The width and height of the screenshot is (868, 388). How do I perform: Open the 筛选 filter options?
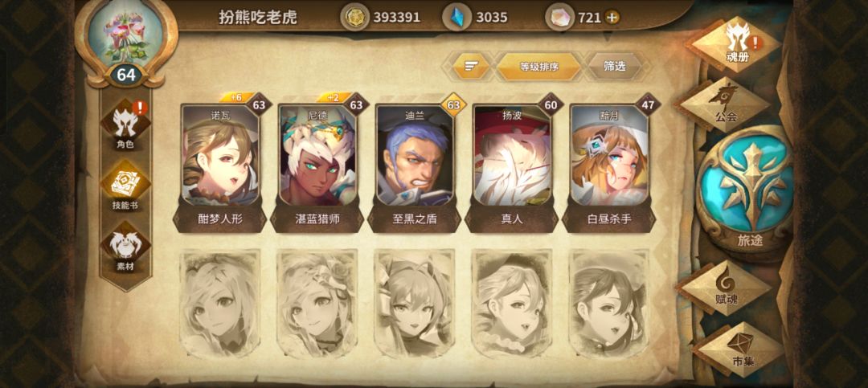[x=615, y=67]
